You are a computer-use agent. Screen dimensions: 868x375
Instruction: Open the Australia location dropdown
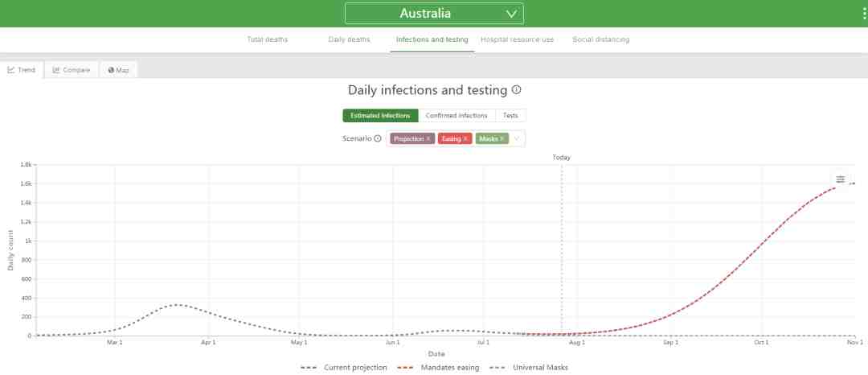click(x=434, y=14)
